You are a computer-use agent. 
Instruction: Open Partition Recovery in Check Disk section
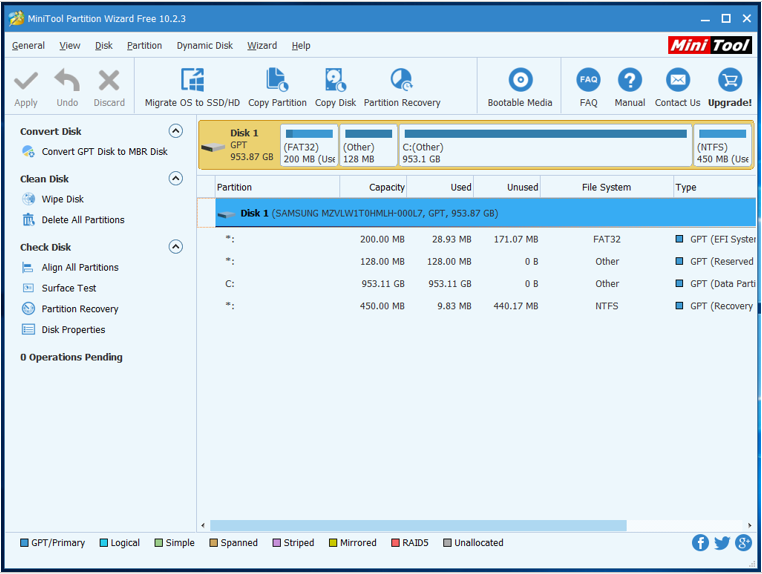coord(80,309)
